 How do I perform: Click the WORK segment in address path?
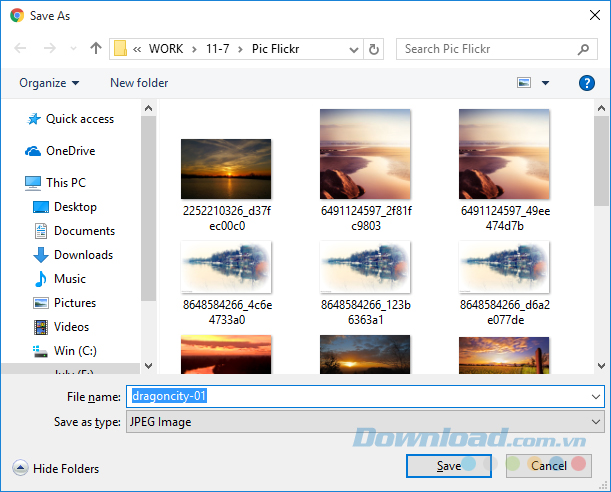point(166,48)
